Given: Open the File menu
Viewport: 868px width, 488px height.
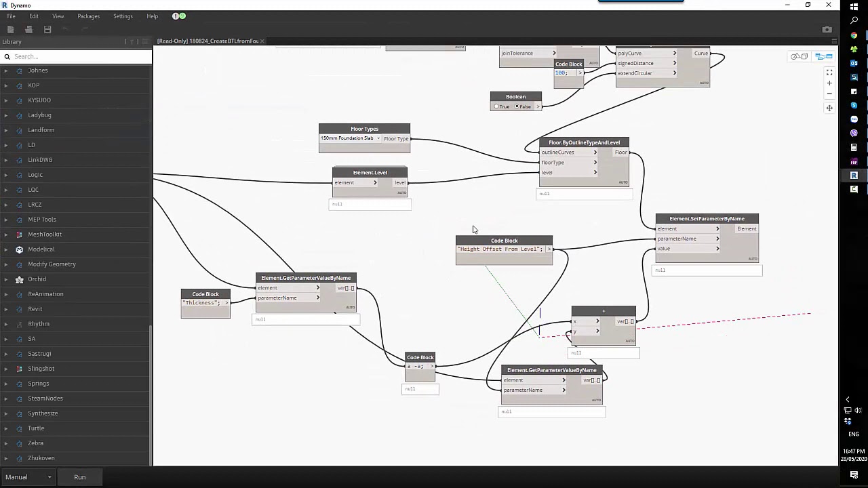Looking at the screenshot, I should point(11,16).
